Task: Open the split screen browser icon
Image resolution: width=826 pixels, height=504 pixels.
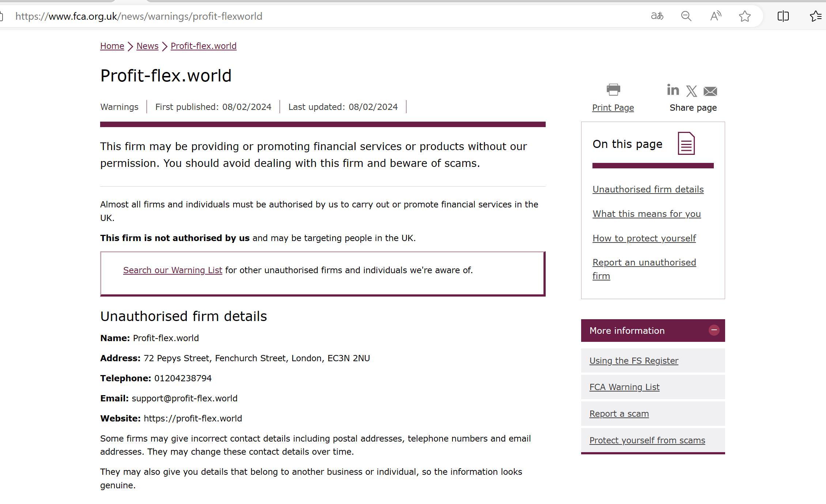Action: pyautogui.click(x=783, y=16)
